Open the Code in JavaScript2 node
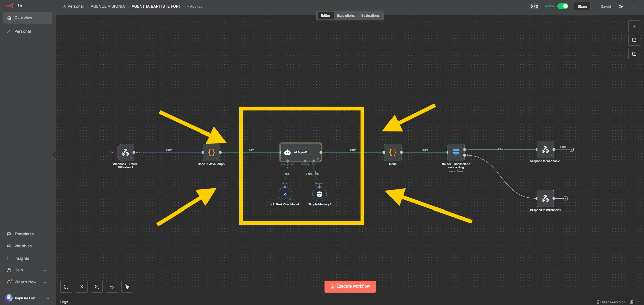This screenshot has width=644, height=305. tap(212, 152)
